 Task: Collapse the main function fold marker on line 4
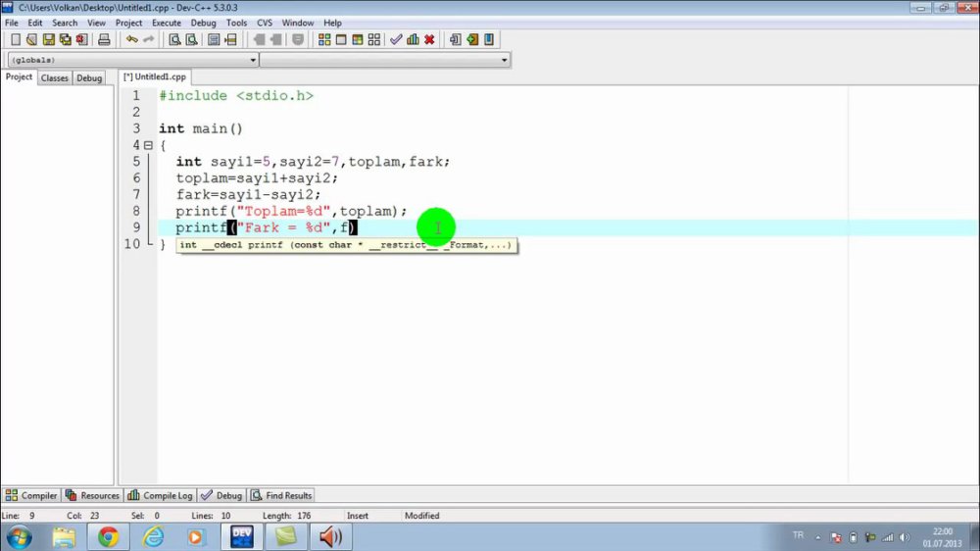(148, 145)
